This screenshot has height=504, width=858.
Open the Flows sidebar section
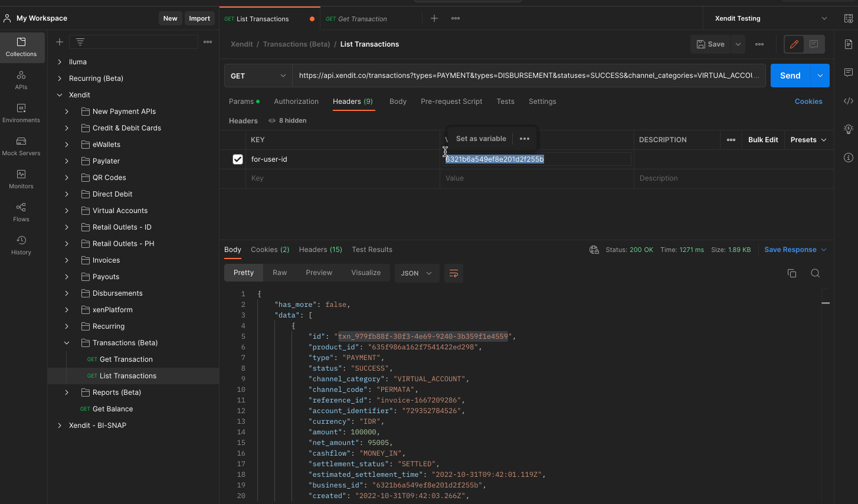click(x=21, y=212)
